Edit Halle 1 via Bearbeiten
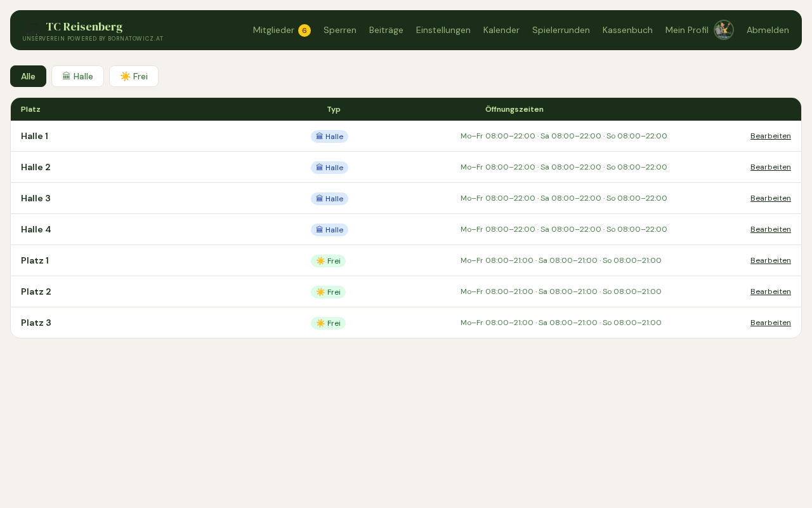This screenshot has height=508, width=812. [x=771, y=136]
